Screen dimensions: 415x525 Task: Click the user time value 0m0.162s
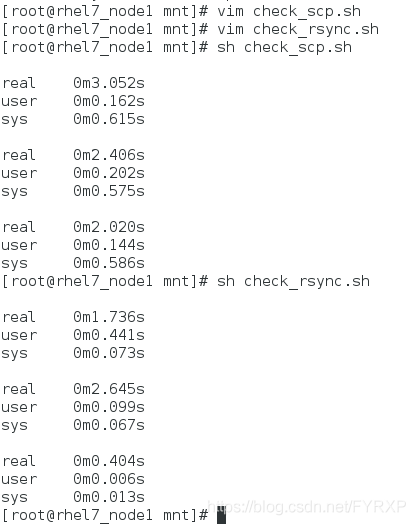[109, 101]
